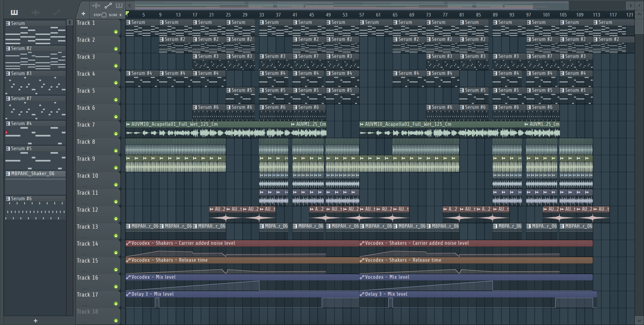Click the piano icon of the first Serum clip on Track 1
Image resolution: width=644 pixels, height=325 pixels.
(128, 22)
